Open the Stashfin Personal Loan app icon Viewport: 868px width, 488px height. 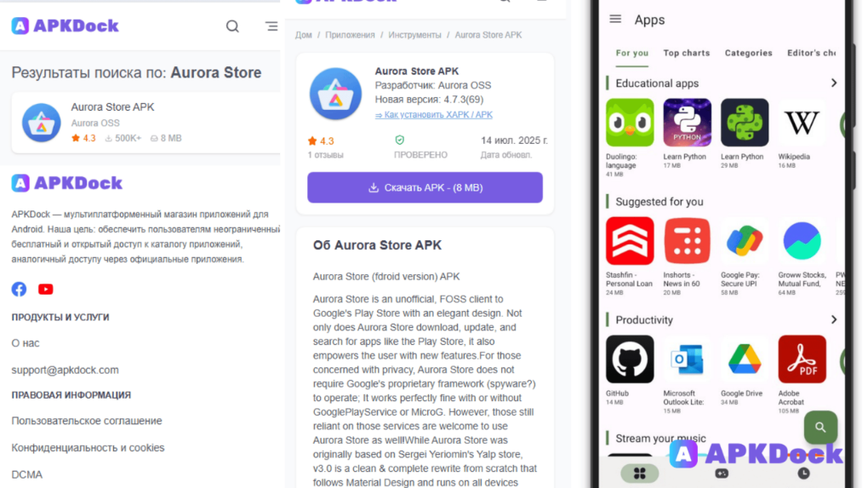(630, 241)
